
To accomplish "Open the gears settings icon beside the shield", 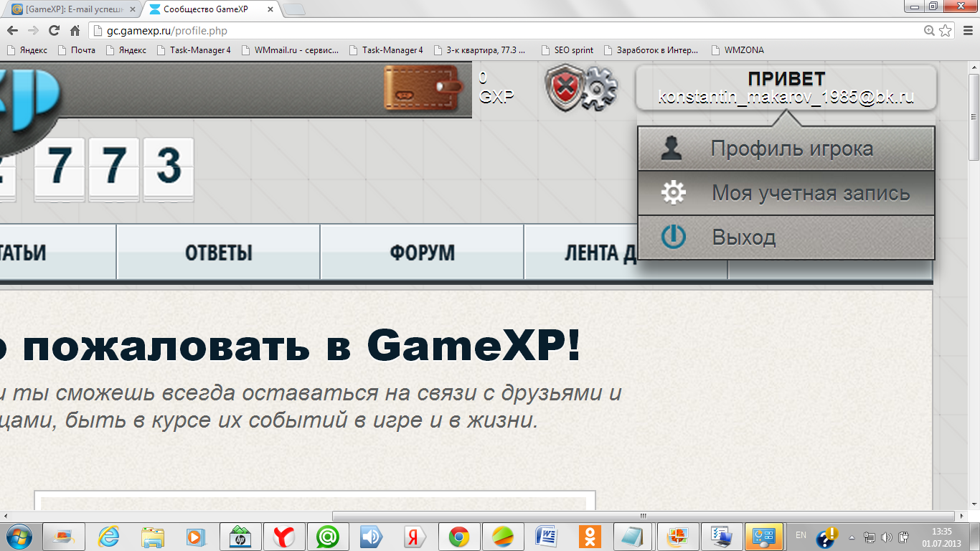I will click(x=598, y=89).
